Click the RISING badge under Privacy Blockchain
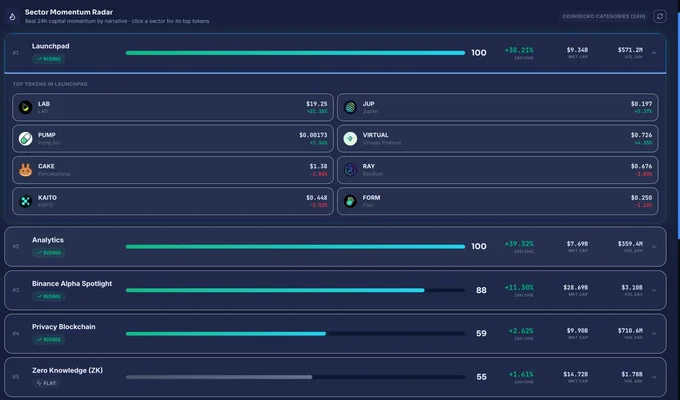 (x=49, y=340)
